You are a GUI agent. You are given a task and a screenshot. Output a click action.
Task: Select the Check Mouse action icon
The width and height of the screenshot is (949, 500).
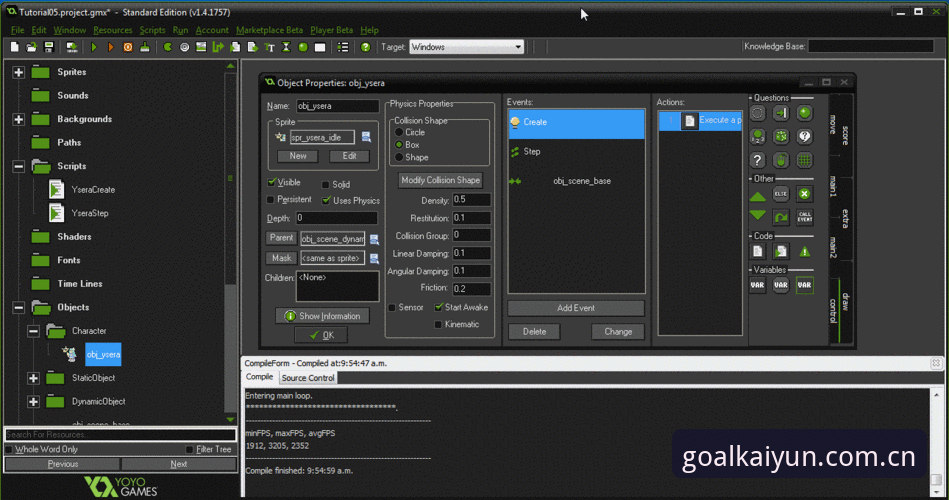(x=781, y=160)
